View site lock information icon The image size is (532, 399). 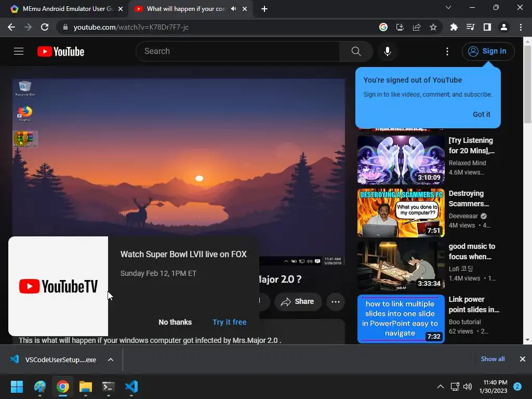pyautogui.click(x=65, y=27)
